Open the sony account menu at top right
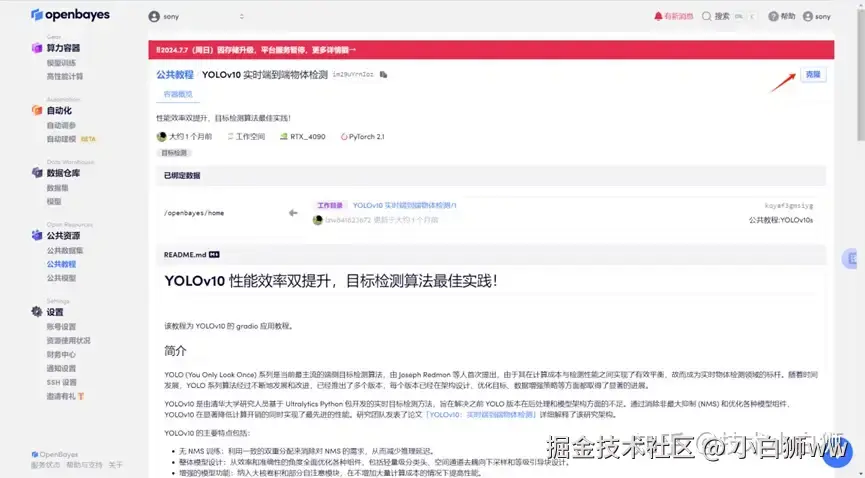Image resolution: width=865 pixels, height=478 pixels. [x=816, y=17]
